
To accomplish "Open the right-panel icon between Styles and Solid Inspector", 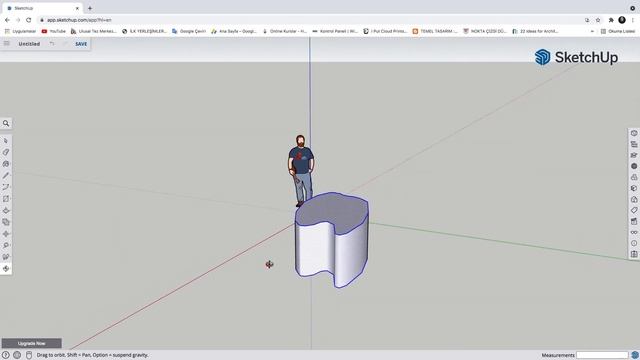I will (634, 188).
